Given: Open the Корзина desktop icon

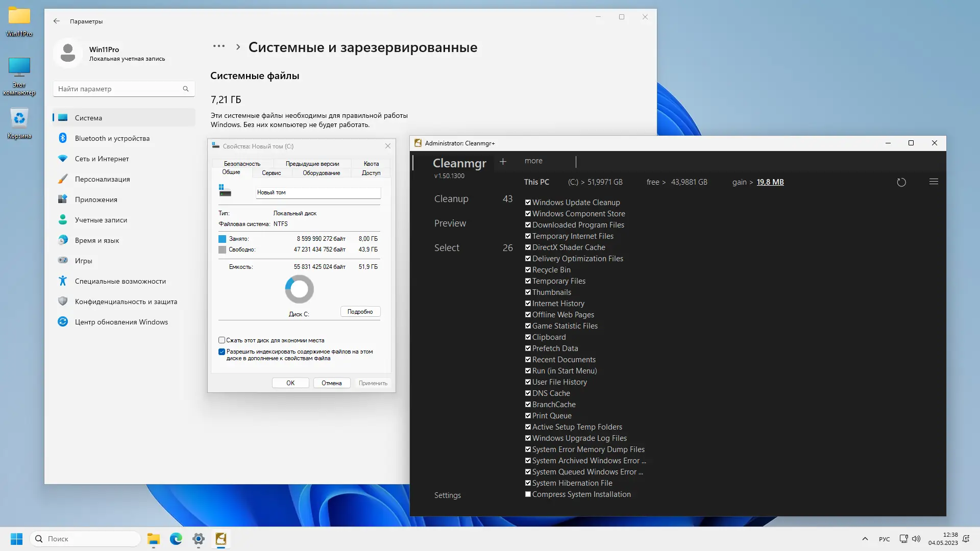Looking at the screenshot, I should tap(19, 118).
